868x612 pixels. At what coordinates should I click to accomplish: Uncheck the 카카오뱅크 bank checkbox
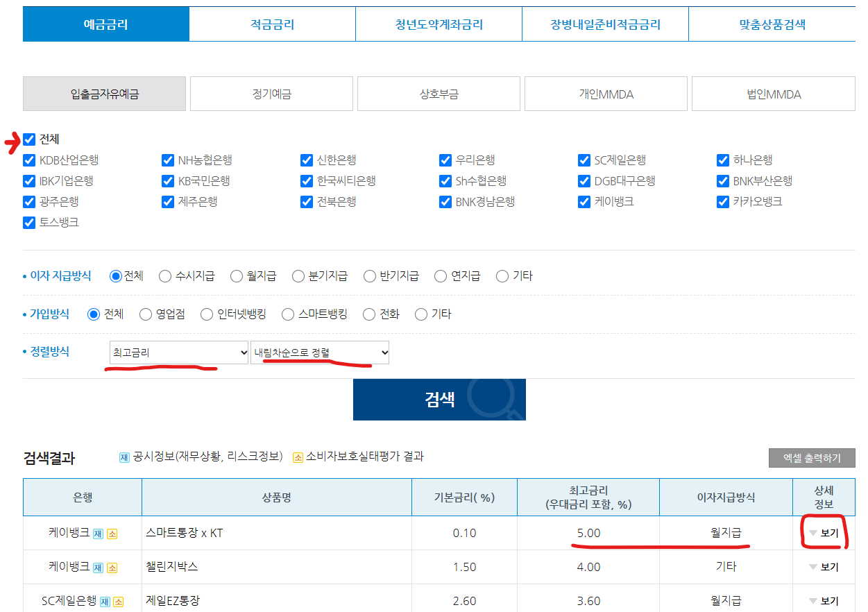tap(722, 202)
